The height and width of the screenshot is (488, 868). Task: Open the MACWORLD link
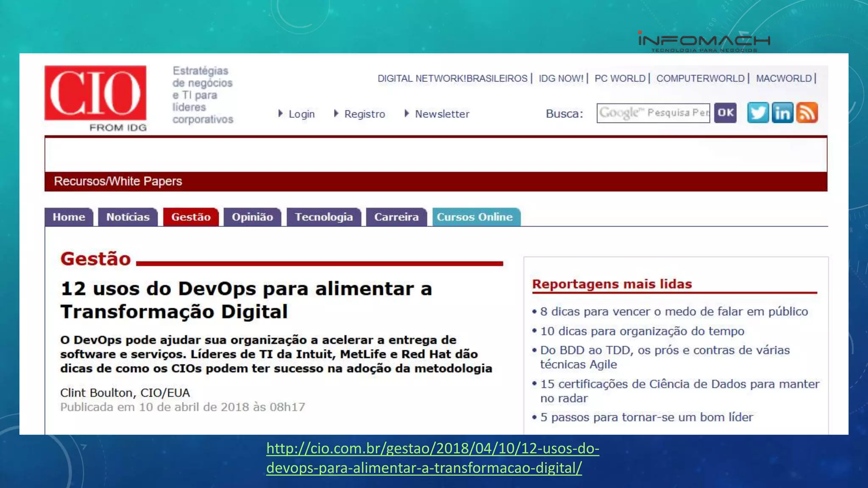784,78
